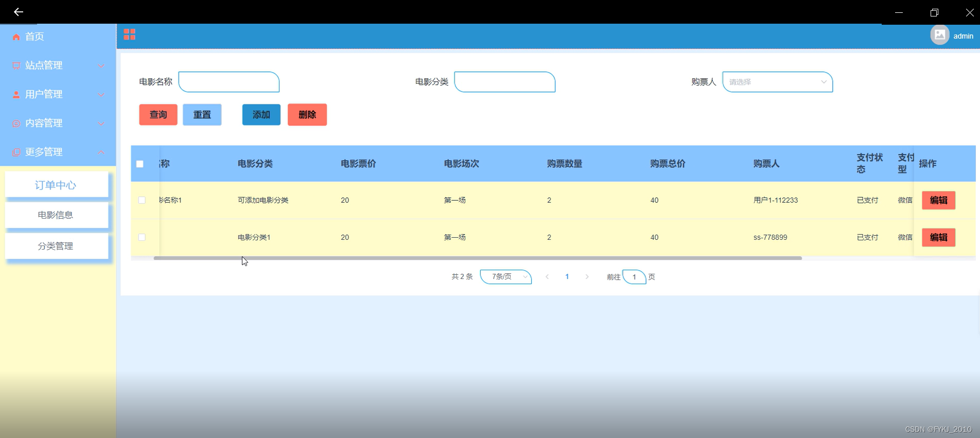Click the admin username

(x=963, y=36)
